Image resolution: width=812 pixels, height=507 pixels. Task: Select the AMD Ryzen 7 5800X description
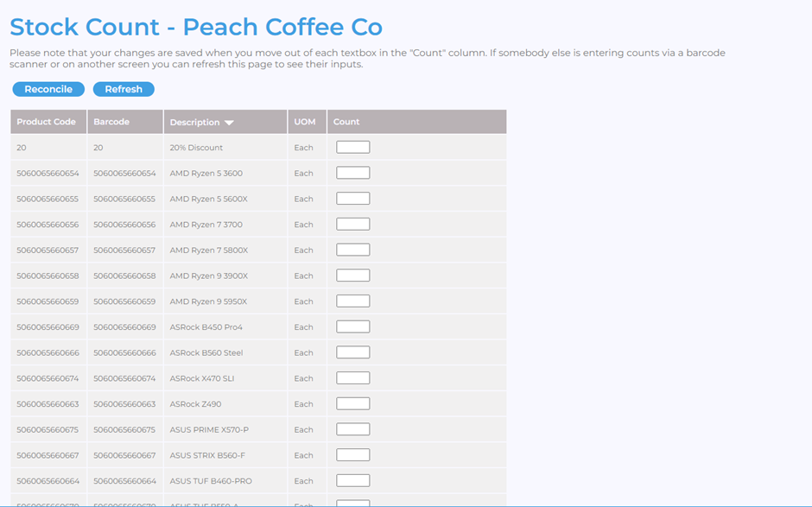pos(209,250)
